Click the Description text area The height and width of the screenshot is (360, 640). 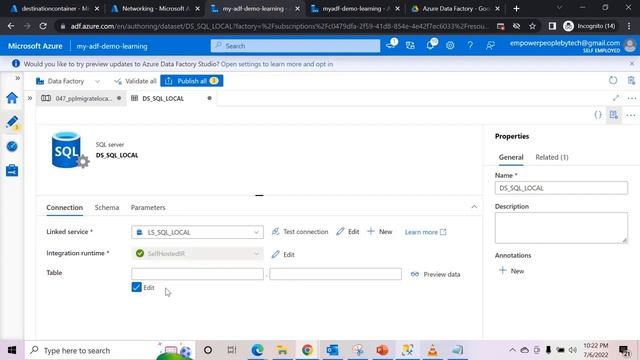pyautogui.click(x=561, y=228)
